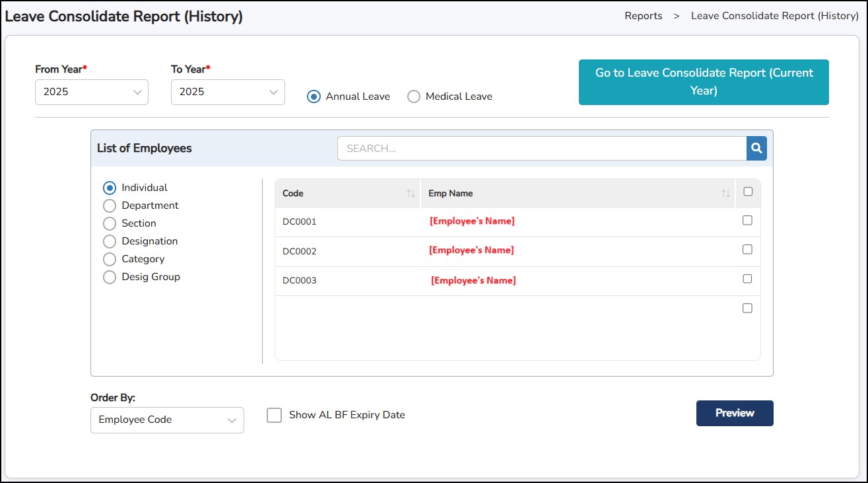The width and height of the screenshot is (868, 483).
Task: Check the select-all checkbox in table header
Action: 747,192
